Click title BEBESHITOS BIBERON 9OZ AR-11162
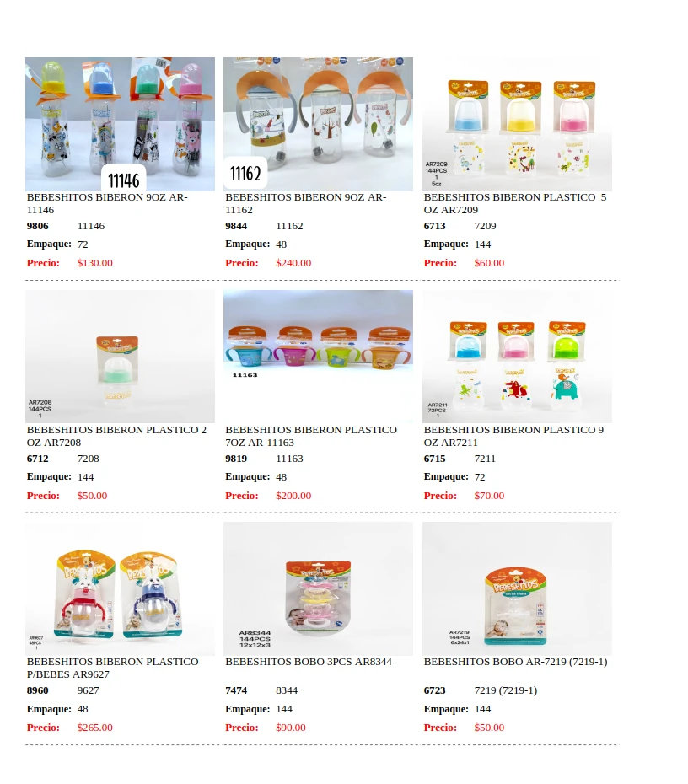Viewport: 688px width, 784px height. tap(305, 203)
